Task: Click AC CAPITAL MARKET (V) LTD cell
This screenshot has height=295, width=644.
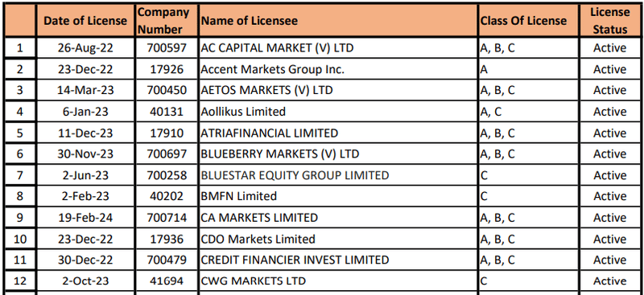Action: [338, 48]
